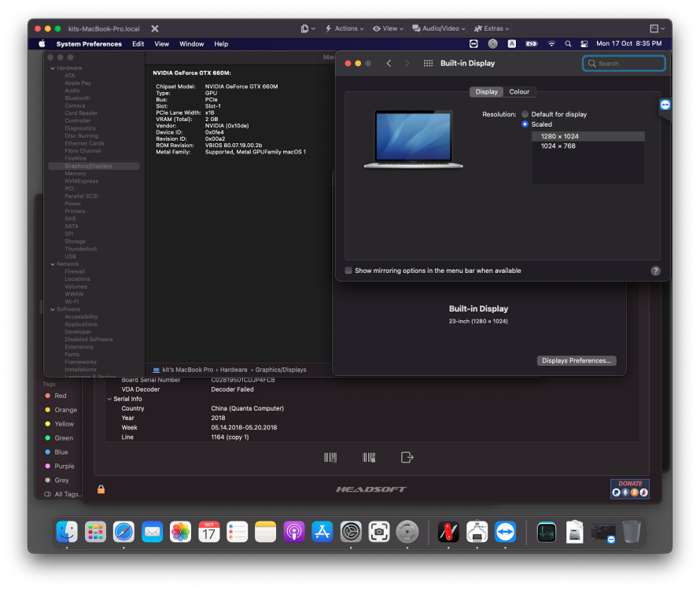
Task: Open the View menu in the macOS menu bar
Action: click(x=161, y=44)
